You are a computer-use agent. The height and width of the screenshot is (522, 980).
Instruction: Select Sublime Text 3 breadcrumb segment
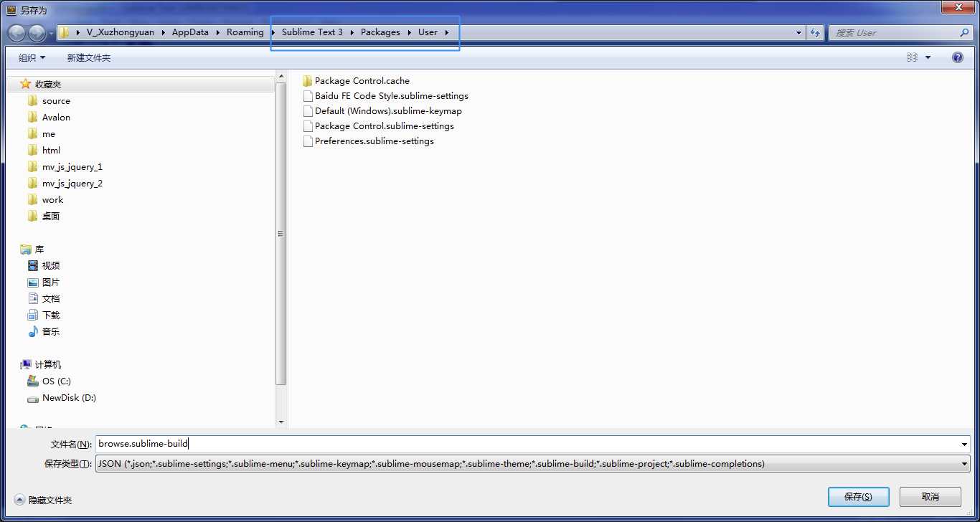coord(312,32)
